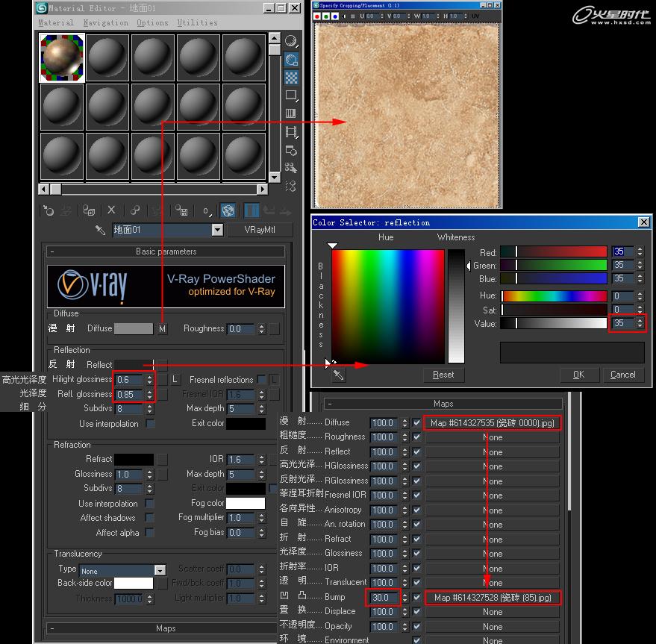
Task: Click the Reset Map/Mtl X icon
Action: coord(111,210)
